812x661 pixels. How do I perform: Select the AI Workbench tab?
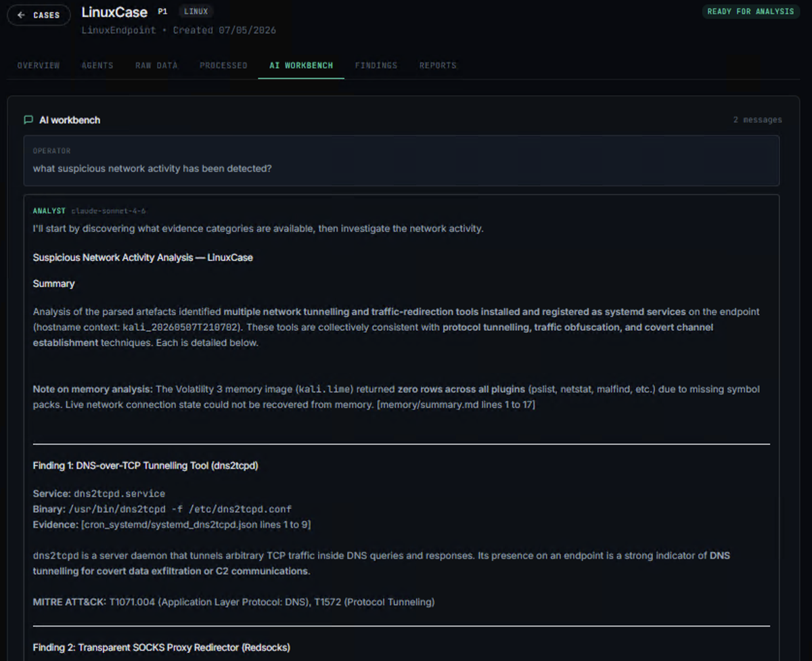click(301, 66)
